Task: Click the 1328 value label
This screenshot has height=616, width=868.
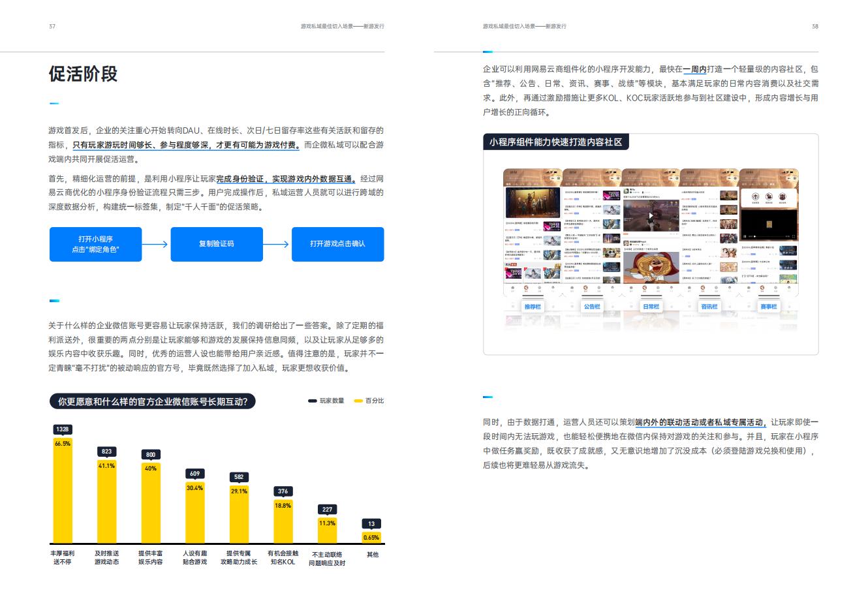Action: tap(63, 429)
